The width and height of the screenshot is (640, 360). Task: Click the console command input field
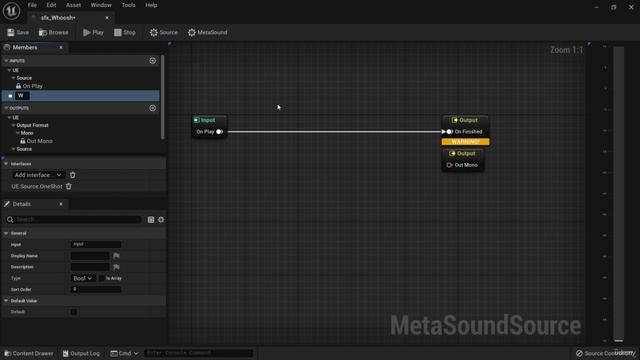coord(198,353)
